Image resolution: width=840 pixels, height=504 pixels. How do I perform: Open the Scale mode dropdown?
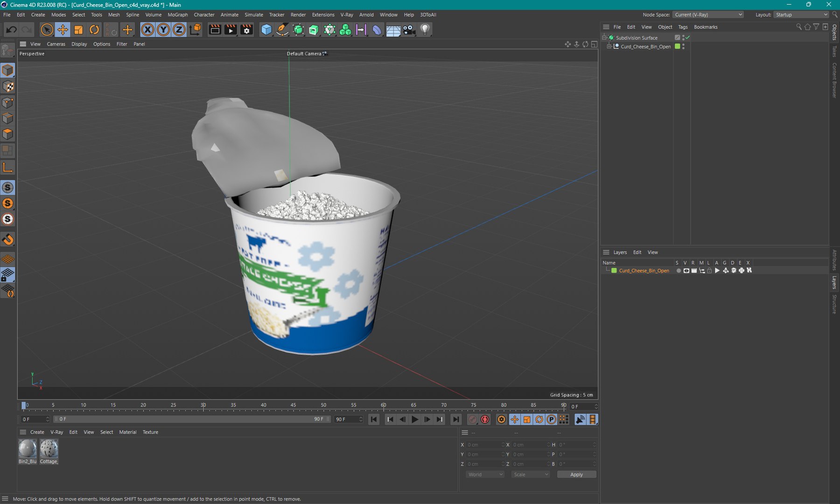pyautogui.click(x=531, y=475)
